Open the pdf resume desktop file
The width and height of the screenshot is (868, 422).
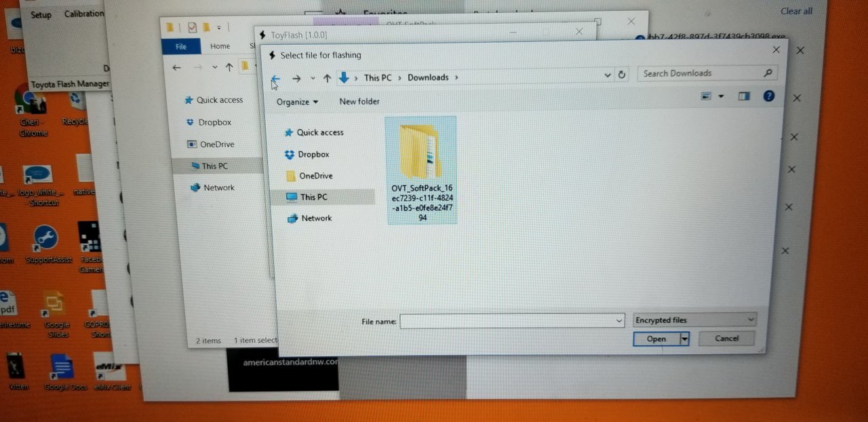(x=12, y=309)
